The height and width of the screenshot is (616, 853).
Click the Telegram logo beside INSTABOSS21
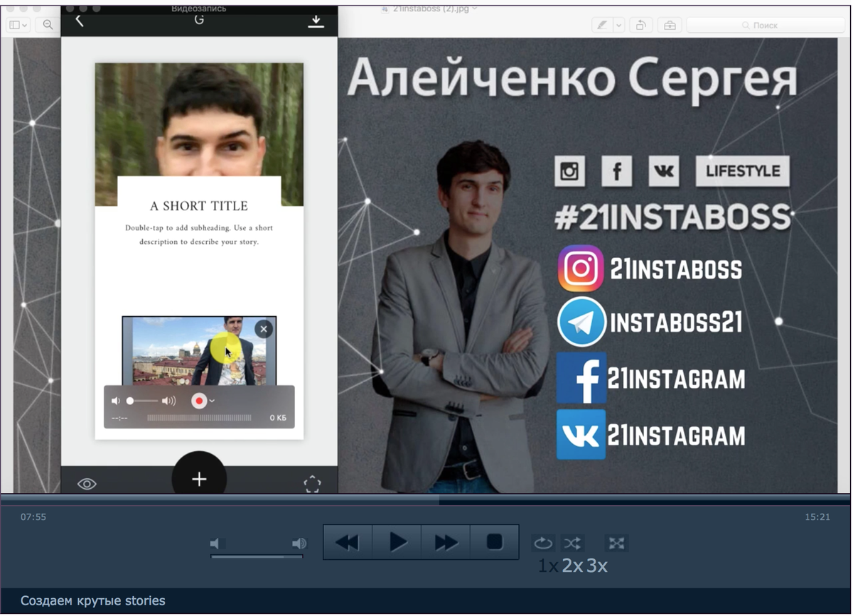(581, 322)
